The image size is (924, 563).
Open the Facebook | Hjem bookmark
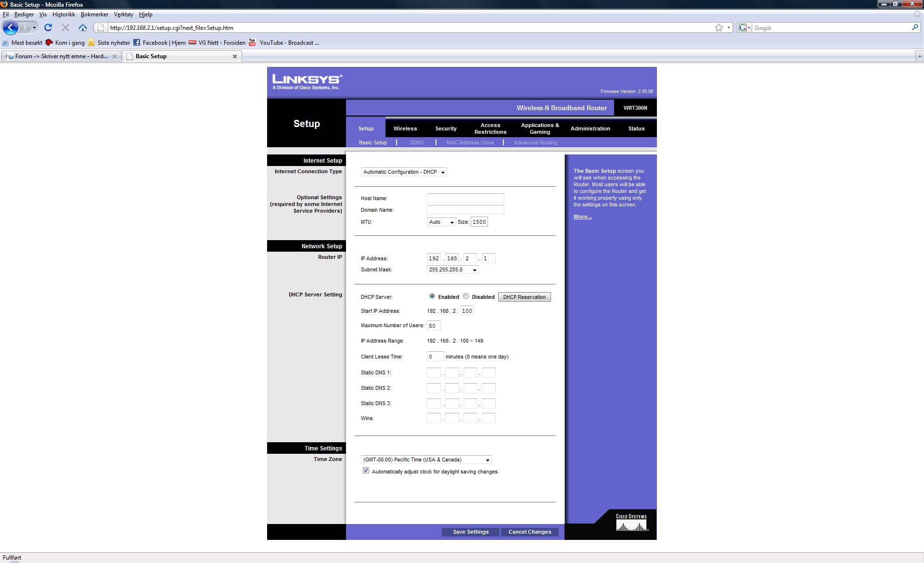(159, 43)
